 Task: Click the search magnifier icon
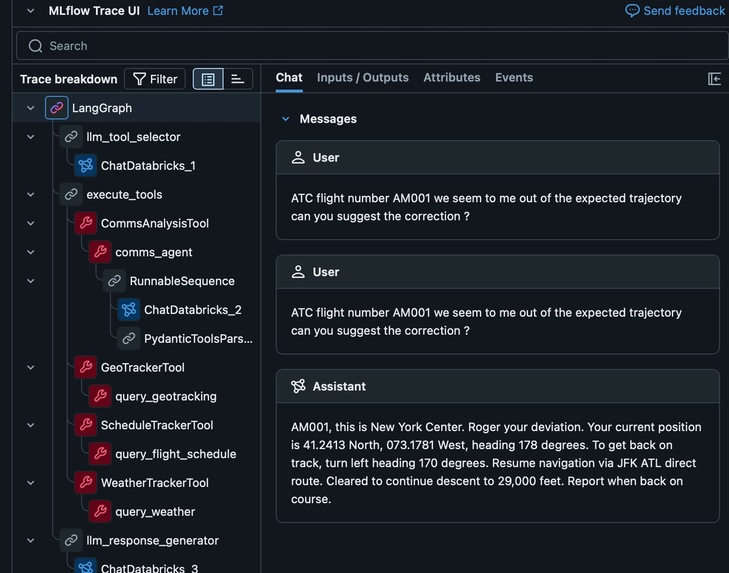click(x=35, y=46)
